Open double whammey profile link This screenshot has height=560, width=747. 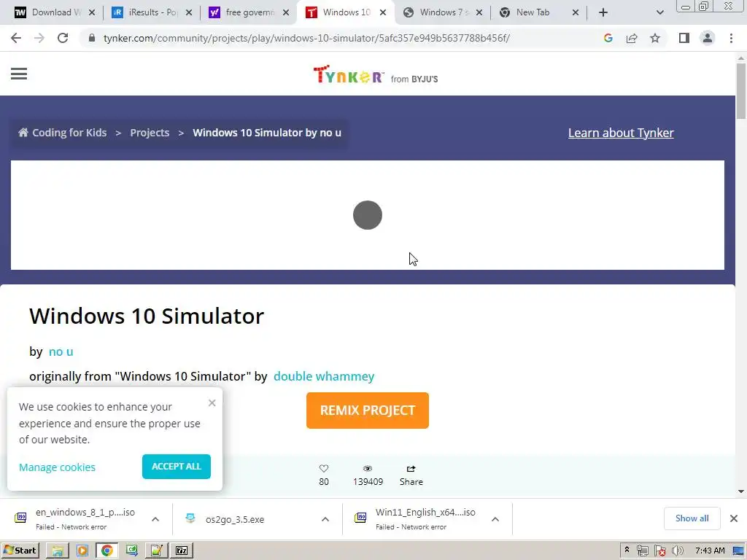[x=324, y=376]
